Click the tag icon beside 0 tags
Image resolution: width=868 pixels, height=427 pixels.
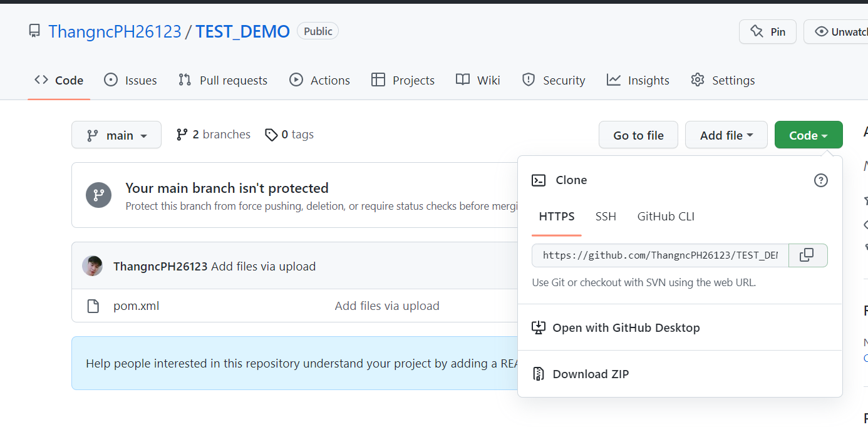[271, 135]
